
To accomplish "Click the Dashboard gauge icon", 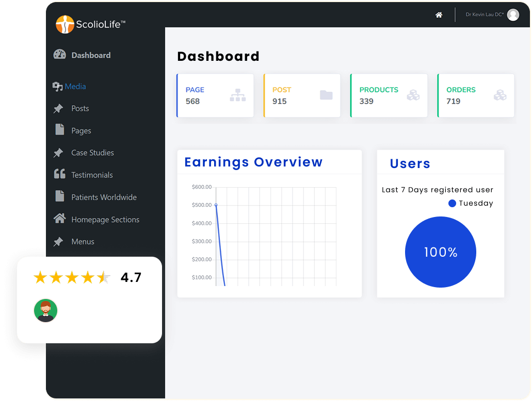I will pos(60,55).
